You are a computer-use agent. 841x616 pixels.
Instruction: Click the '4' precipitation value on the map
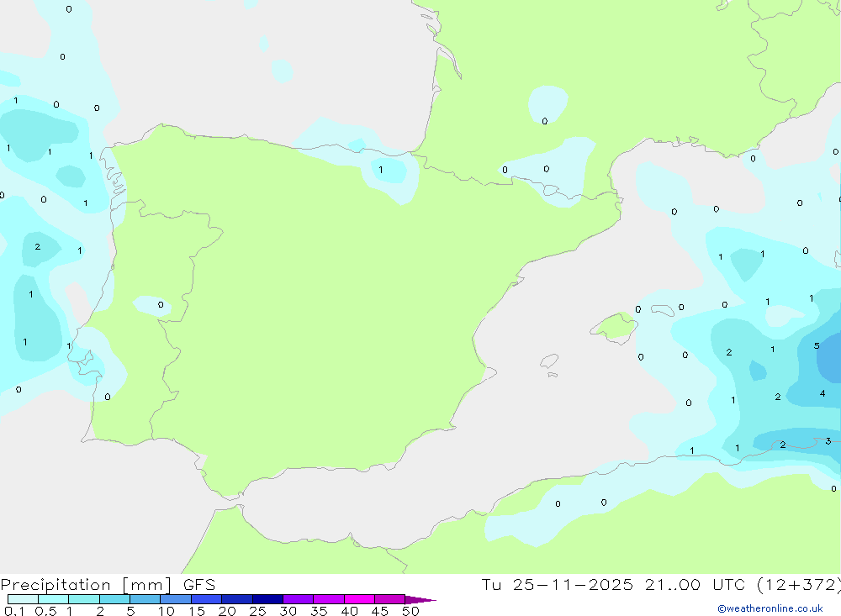(x=822, y=393)
